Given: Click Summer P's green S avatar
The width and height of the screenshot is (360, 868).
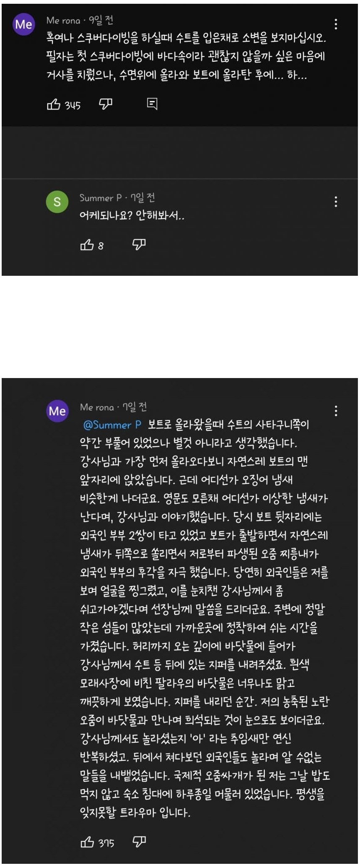Looking at the screenshot, I should point(57,202).
